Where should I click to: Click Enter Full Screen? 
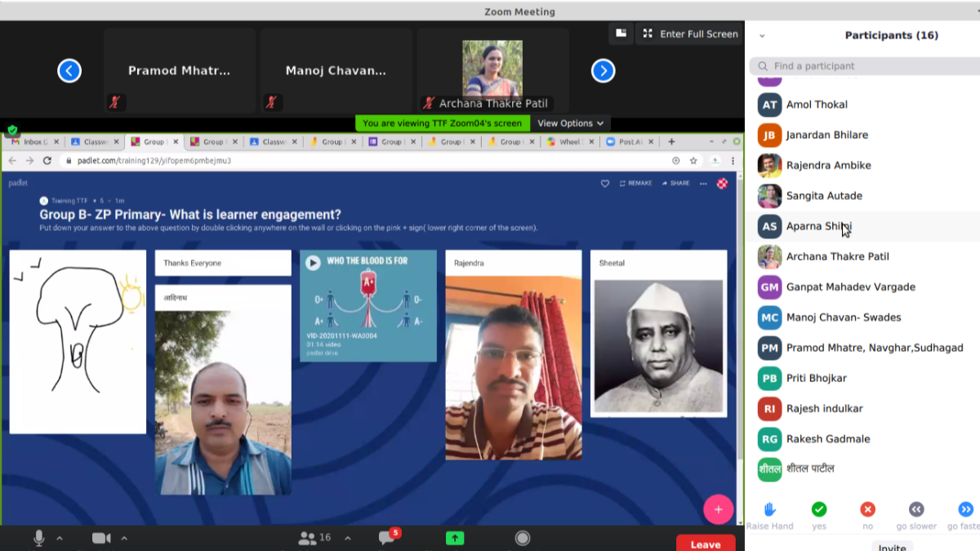pyautogui.click(x=690, y=33)
